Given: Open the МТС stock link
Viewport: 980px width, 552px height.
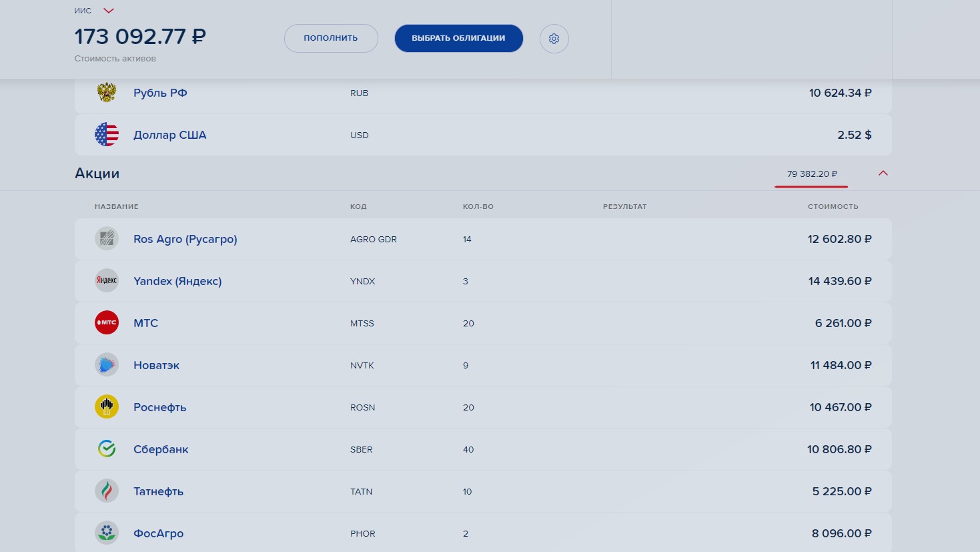Looking at the screenshot, I should 145,323.
